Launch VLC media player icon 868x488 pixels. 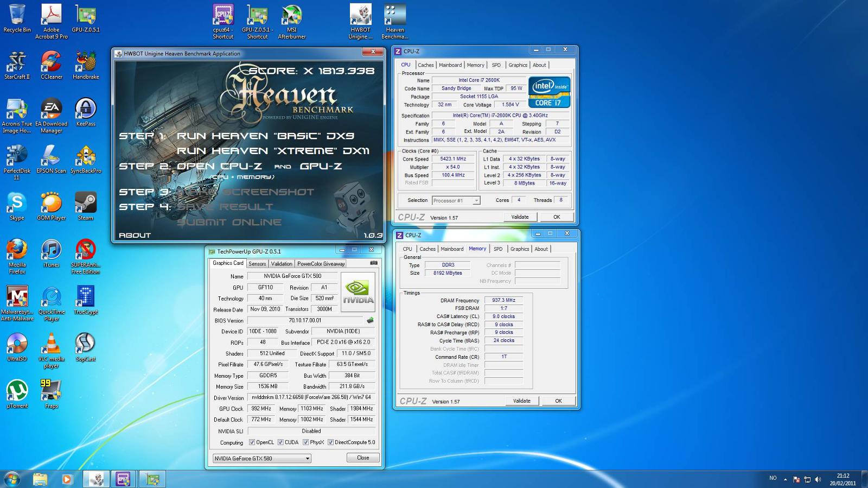pos(52,350)
